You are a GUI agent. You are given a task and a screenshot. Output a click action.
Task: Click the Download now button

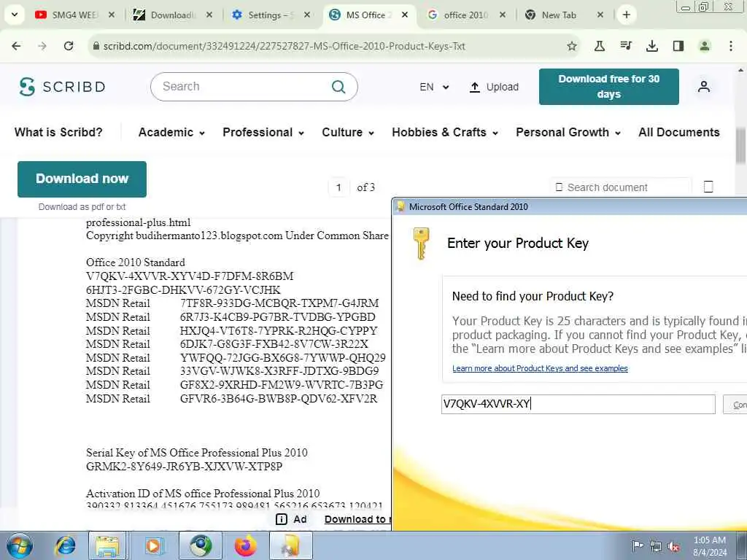pos(82,179)
